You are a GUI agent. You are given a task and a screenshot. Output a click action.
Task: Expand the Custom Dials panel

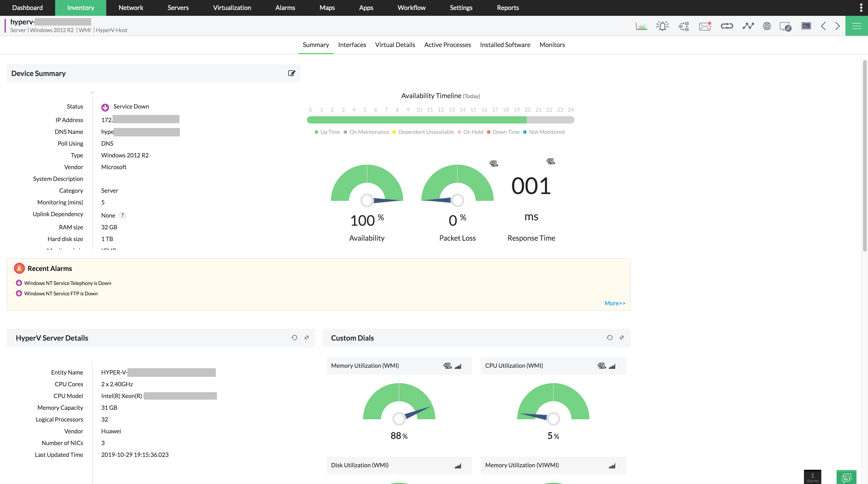(622, 338)
